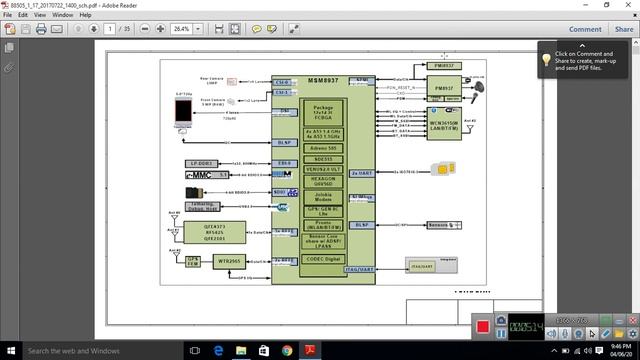
Task: Open recorder settings gear
Action: [632, 334]
